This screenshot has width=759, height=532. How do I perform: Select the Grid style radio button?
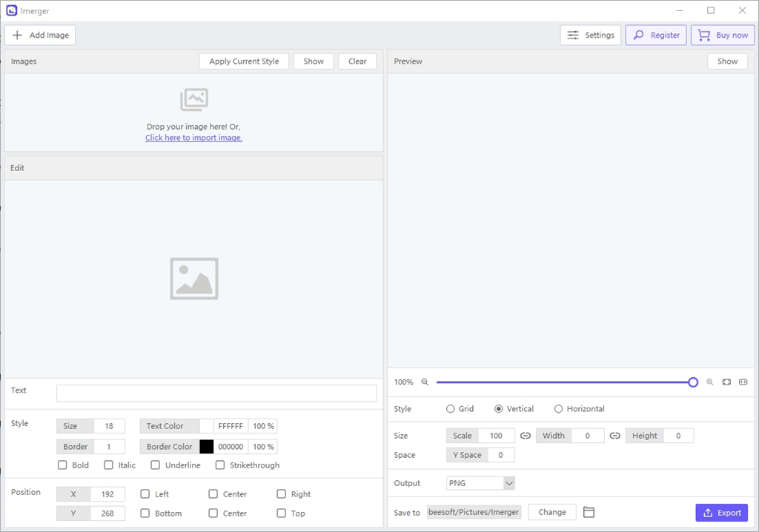tap(450, 409)
